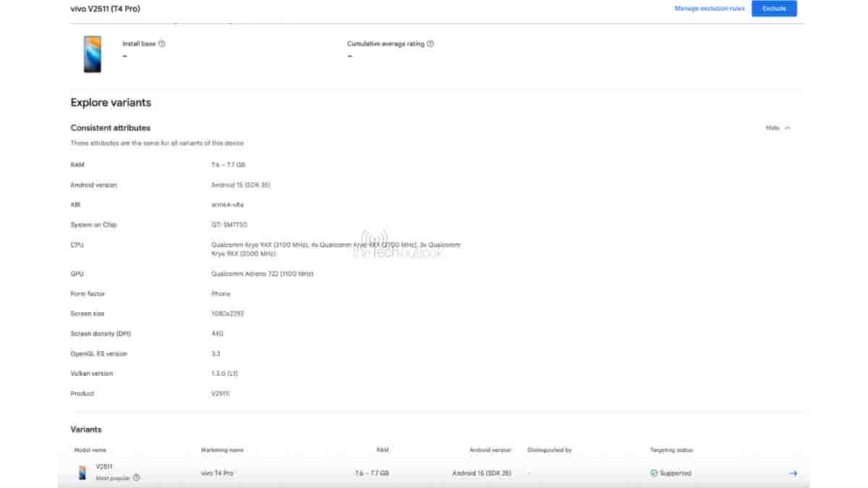Click the help icon beside Most popular

[x=137, y=478]
